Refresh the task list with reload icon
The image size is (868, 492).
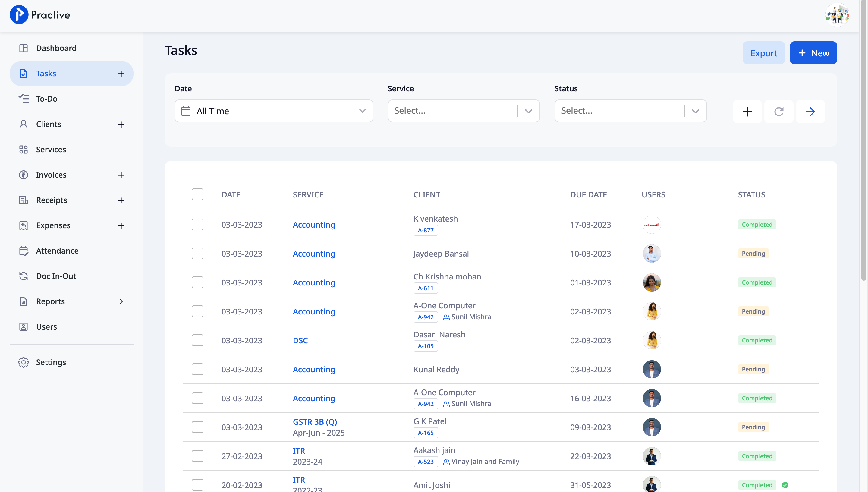pyautogui.click(x=779, y=112)
